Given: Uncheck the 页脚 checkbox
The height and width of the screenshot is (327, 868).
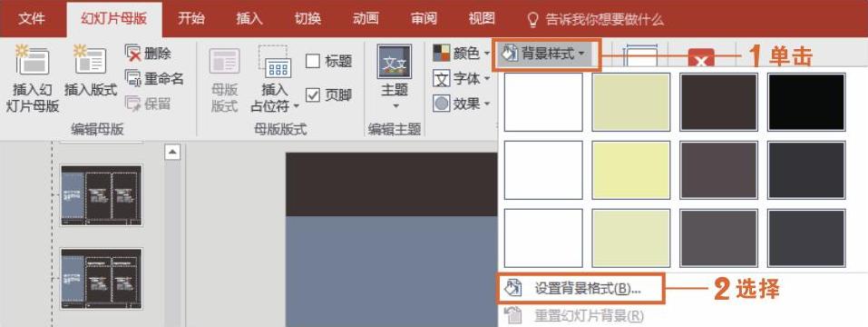Looking at the screenshot, I should click(x=313, y=94).
